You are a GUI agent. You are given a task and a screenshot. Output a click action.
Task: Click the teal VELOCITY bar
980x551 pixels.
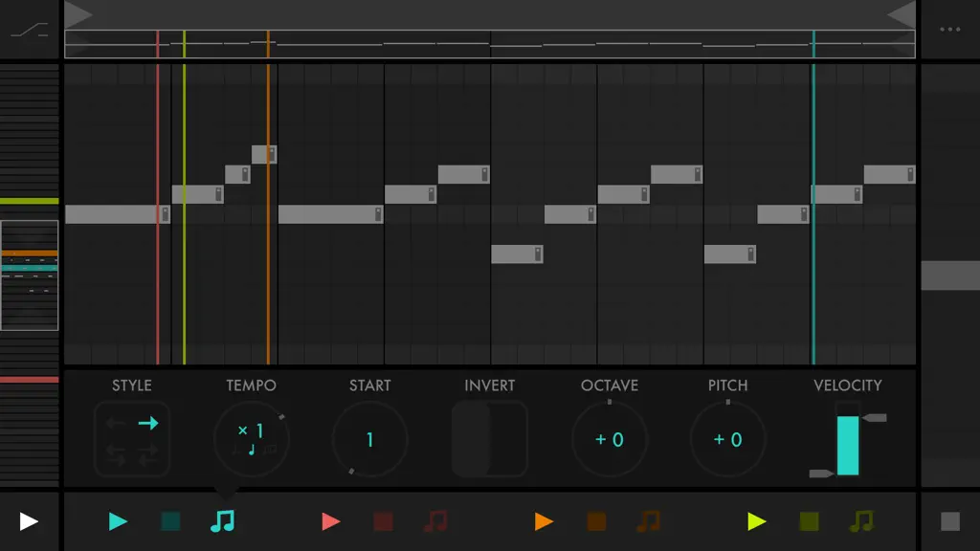(848, 446)
